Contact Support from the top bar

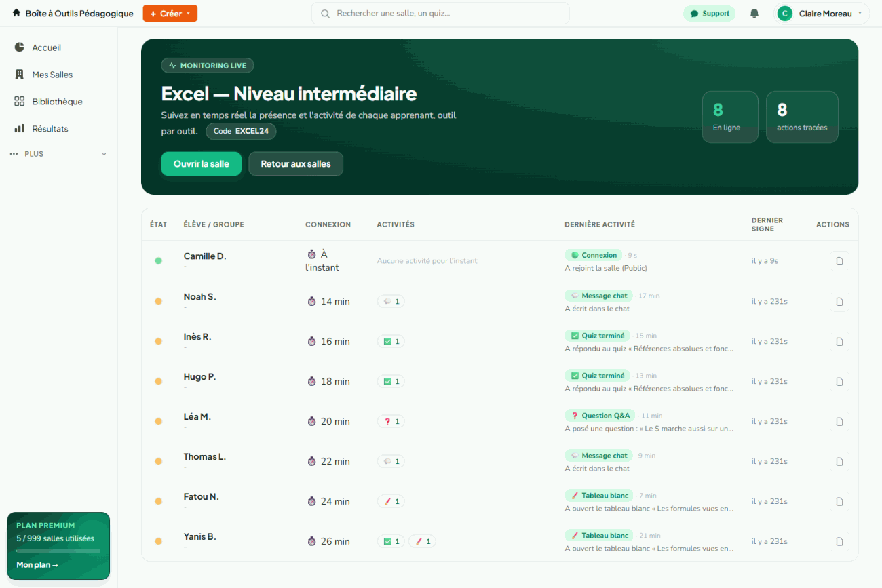tap(709, 14)
